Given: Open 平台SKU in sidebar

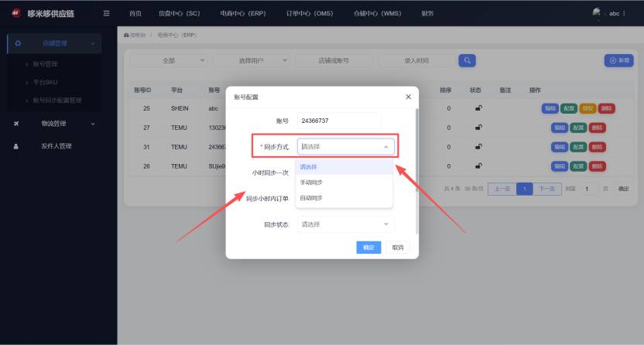Looking at the screenshot, I should 45,82.
